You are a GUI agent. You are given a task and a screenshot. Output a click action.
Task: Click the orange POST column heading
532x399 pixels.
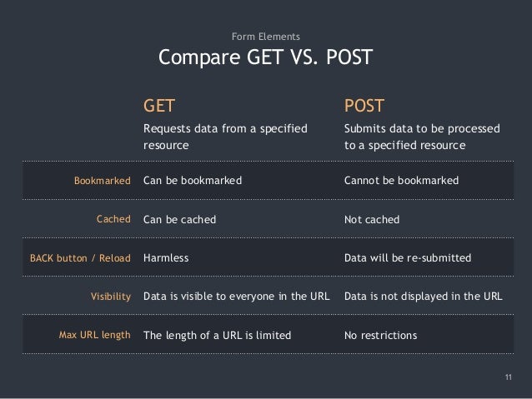(x=364, y=106)
